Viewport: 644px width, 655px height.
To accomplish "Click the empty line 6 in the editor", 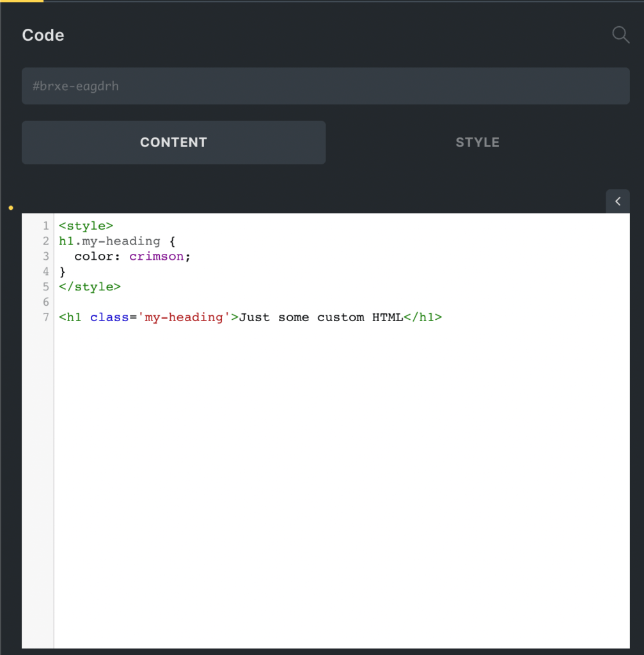I will tap(96, 302).
